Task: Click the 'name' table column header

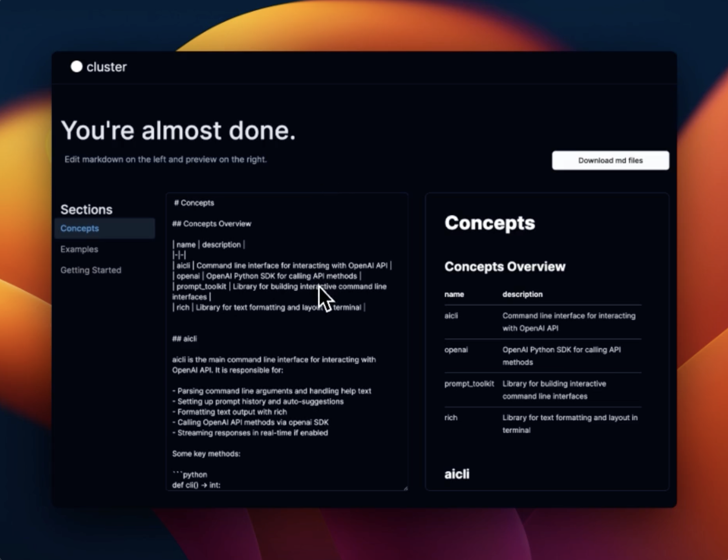Action: point(454,294)
